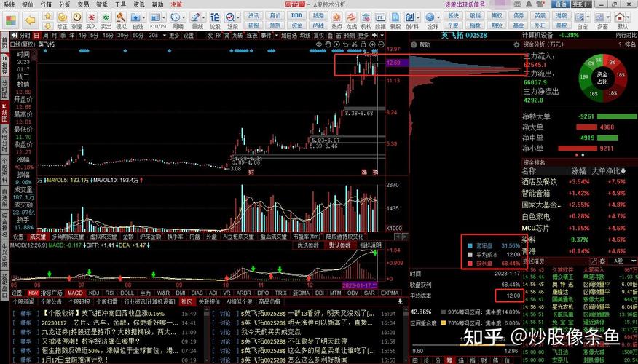Open the 数据 PE data icon
Image resolution: width=638 pixels, height=364 pixels.
pos(380,20)
